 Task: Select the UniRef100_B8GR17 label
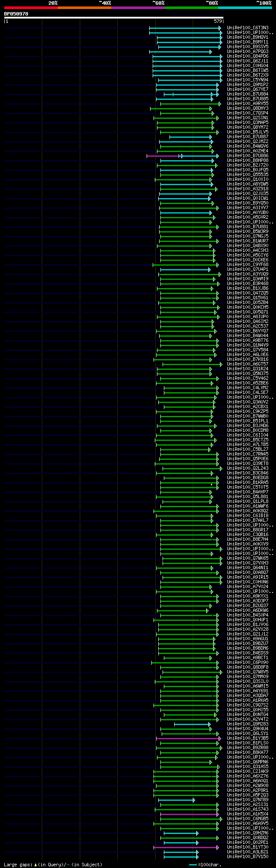click(x=248, y=530)
